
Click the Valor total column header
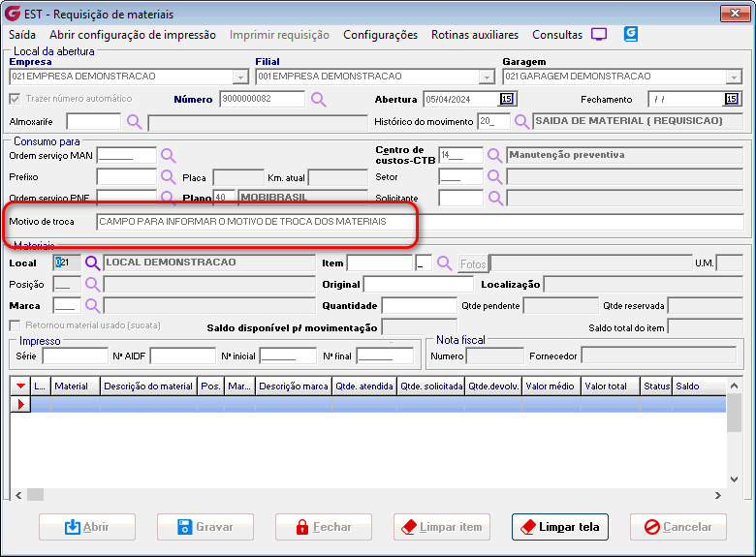(x=611, y=386)
